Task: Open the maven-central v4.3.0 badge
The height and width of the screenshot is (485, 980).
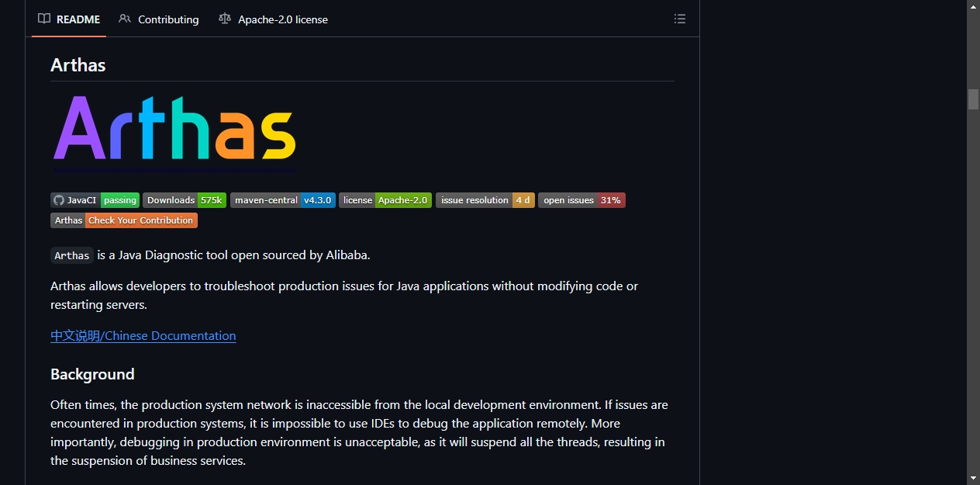Action: point(283,200)
